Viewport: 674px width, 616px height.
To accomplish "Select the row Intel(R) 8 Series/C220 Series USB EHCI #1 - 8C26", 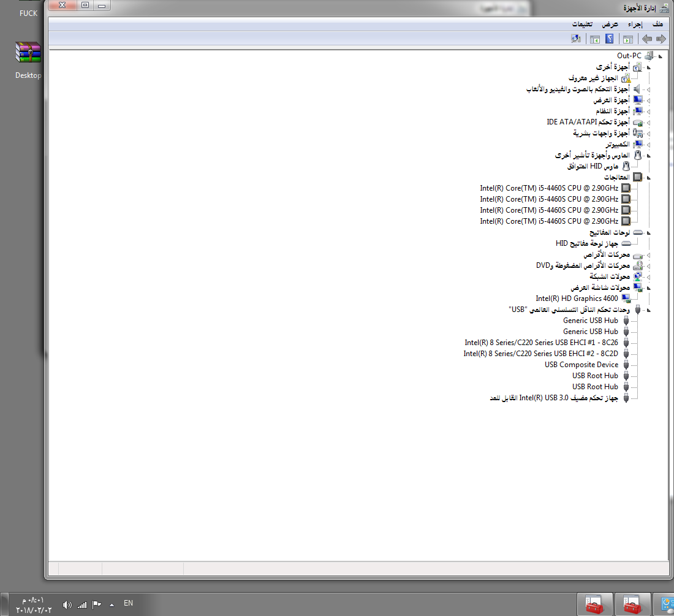I will pyautogui.click(x=541, y=343).
